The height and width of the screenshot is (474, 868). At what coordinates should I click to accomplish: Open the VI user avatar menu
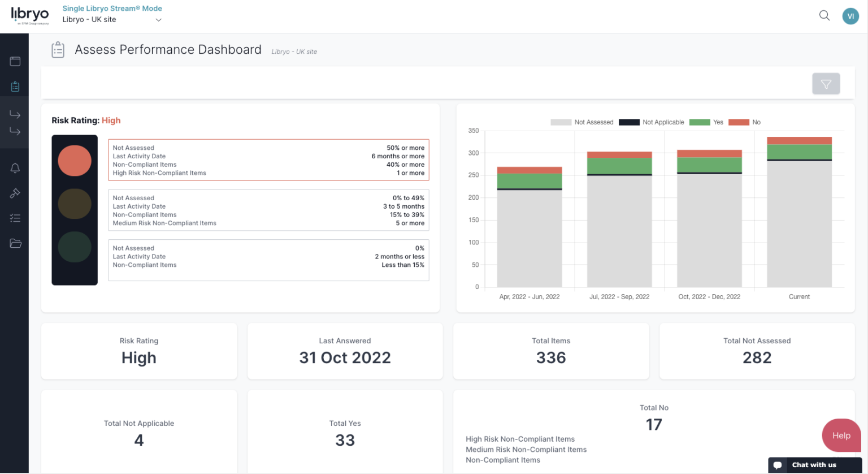[x=850, y=16]
